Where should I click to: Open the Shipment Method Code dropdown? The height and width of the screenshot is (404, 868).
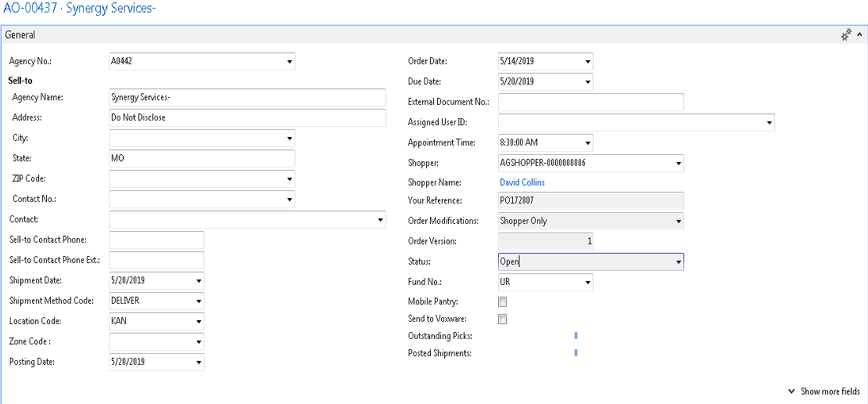(198, 301)
